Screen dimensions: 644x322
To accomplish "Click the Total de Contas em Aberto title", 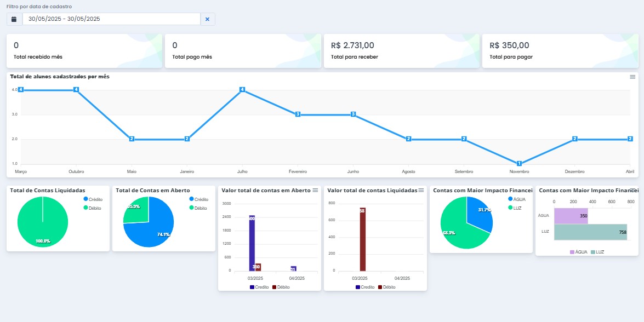I will pos(153,191).
